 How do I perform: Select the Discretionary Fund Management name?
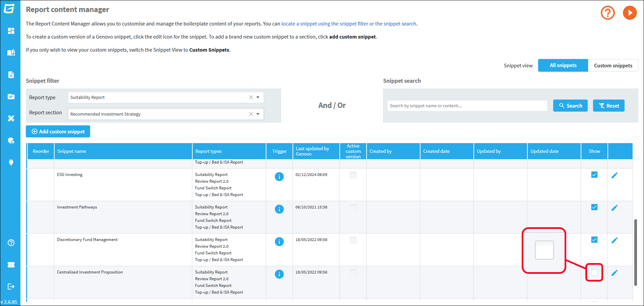pos(87,240)
